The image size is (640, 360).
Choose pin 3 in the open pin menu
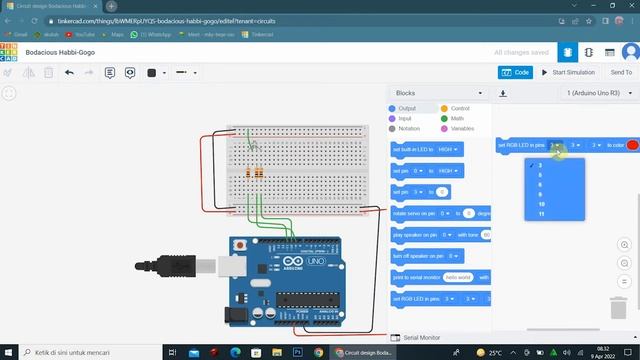point(554,165)
